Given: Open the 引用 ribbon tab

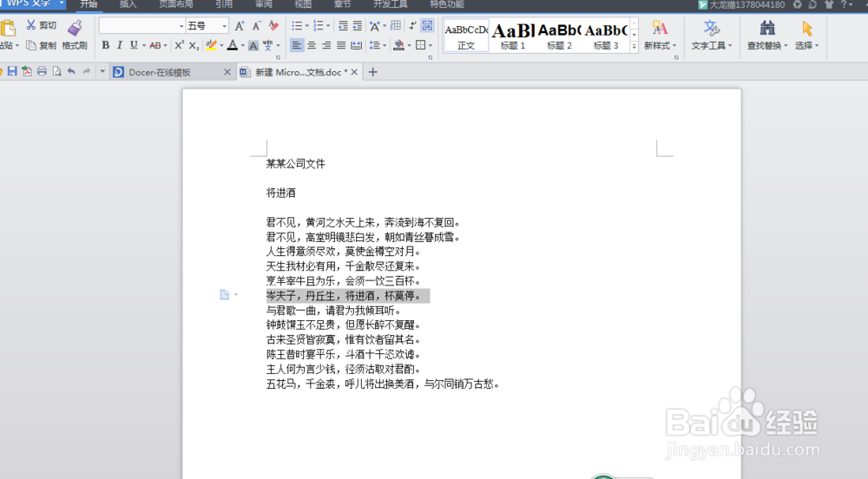Looking at the screenshot, I should coord(224,4).
